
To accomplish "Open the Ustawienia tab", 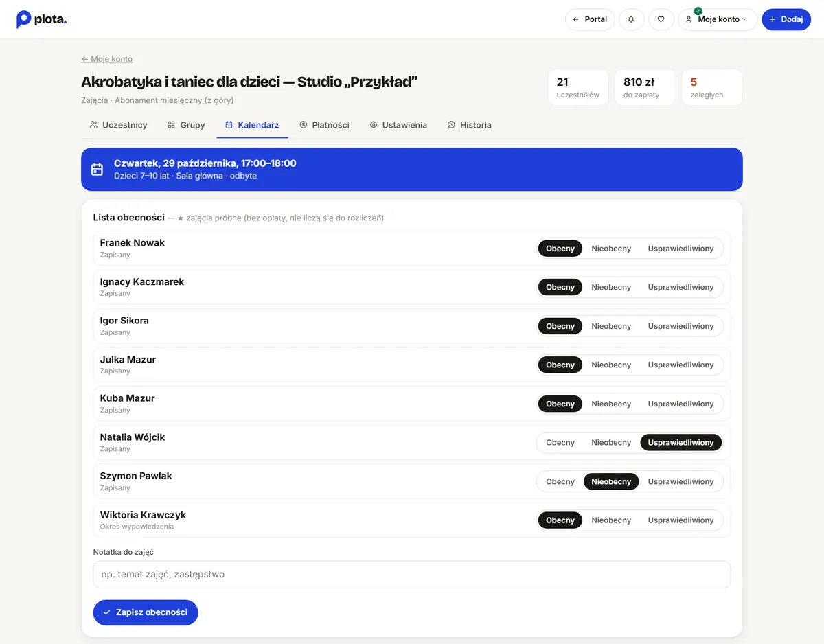I will point(398,125).
